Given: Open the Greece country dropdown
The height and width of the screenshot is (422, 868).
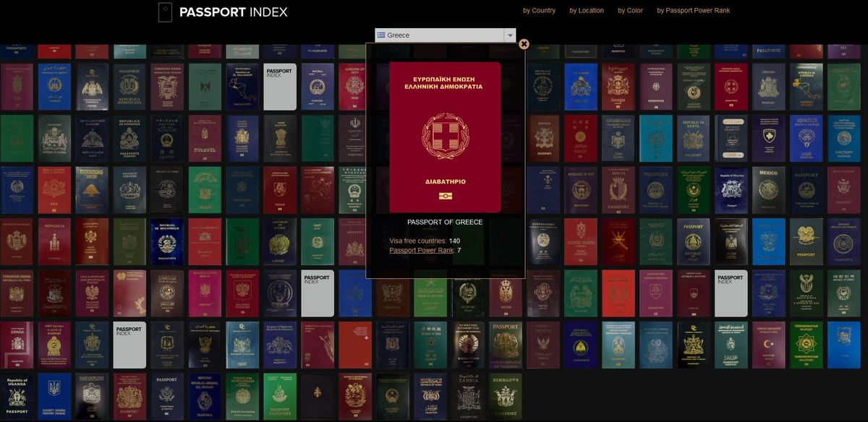Looking at the screenshot, I should (x=445, y=35).
